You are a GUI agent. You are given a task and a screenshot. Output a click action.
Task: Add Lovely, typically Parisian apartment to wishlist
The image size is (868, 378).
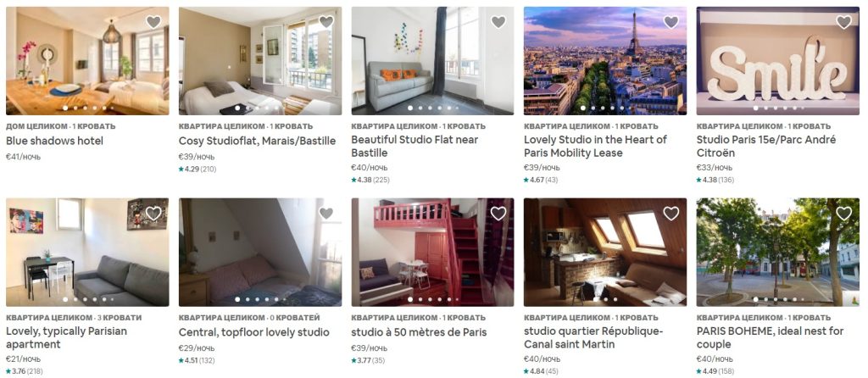coord(153,214)
